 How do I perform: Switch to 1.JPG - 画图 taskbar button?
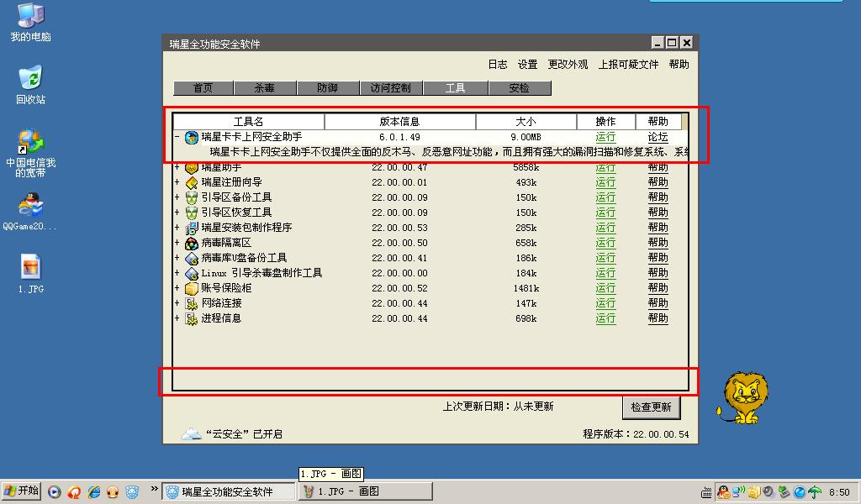click(x=366, y=491)
